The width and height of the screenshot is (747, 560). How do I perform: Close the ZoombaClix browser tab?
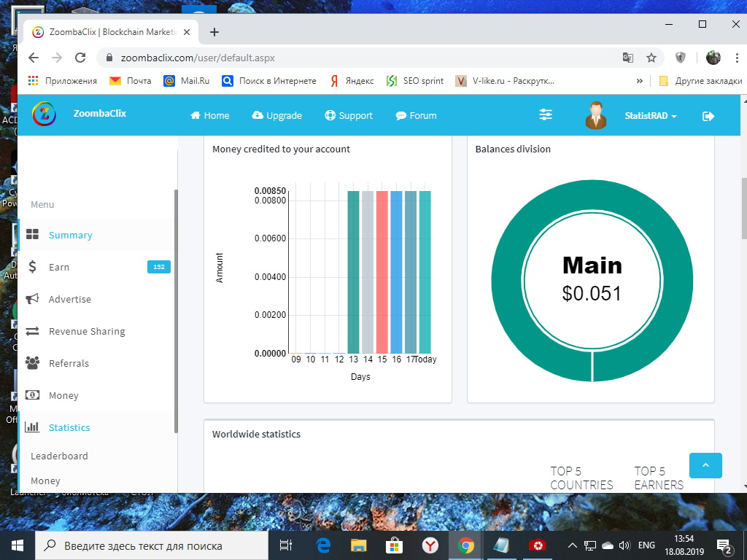[x=187, y=32]
